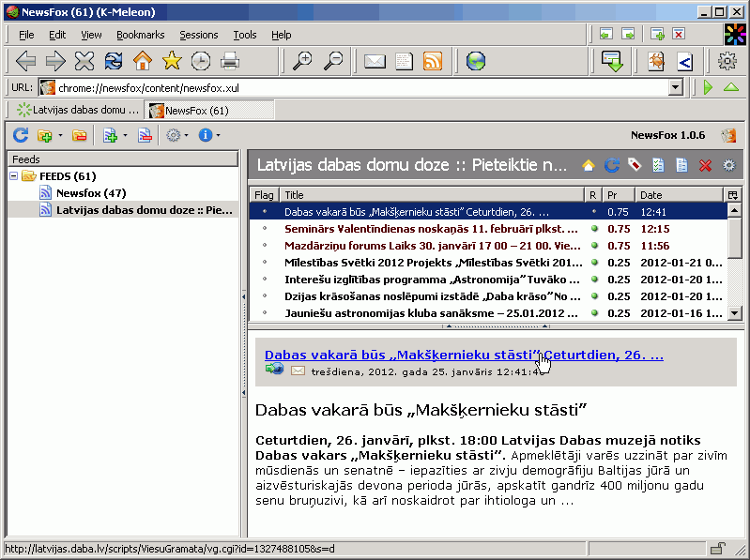750x560 pixels.
Task: Go to Home page icon
Action: pyautogui.click(x=143, y=61)
